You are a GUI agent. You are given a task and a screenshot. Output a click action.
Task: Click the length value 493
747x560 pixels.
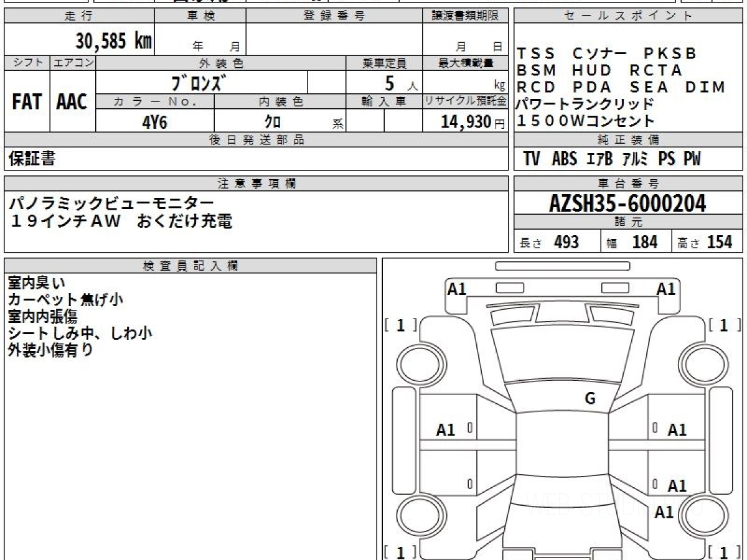tap(566, 242)
